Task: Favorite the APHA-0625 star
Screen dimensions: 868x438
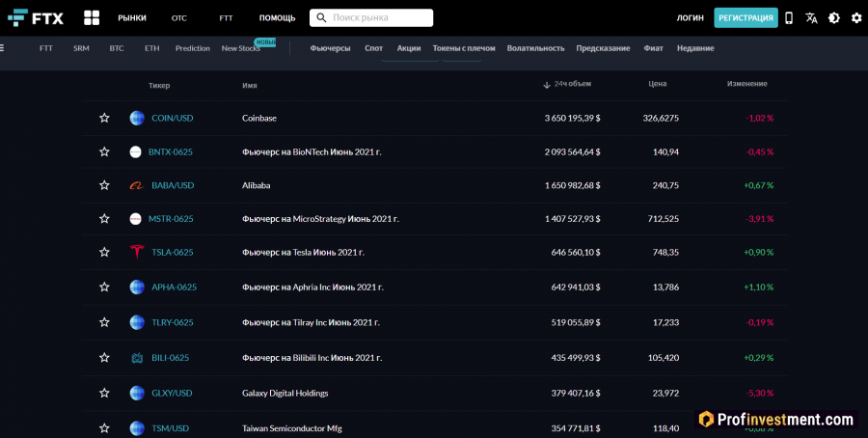Action: pyautogui.click(x=104, y=287)
